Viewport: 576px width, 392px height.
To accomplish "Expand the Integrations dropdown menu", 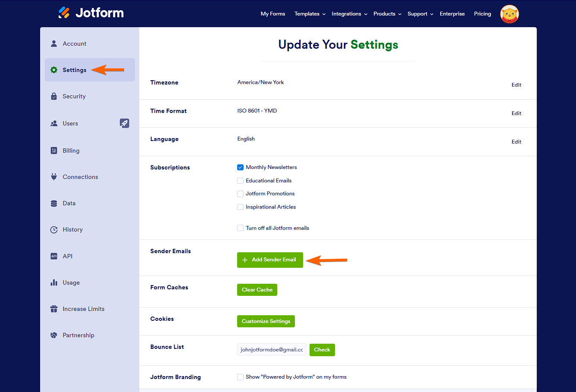I will pyautogui.click(x=350, y=14).
